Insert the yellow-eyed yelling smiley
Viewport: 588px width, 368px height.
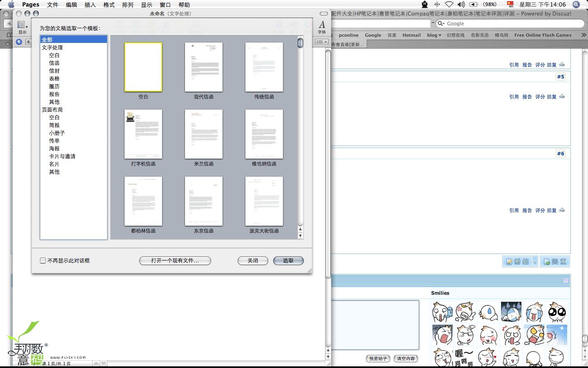pyautogui.click(x=534, y=335)
